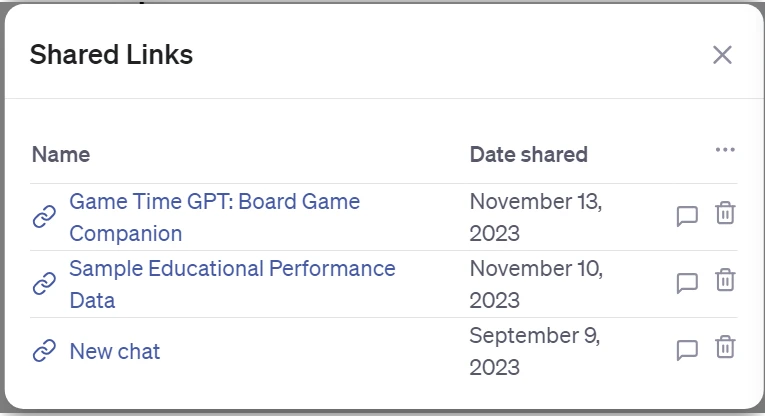
Task: Close the Shared Links dialog
Action: (x=722, y=55)
